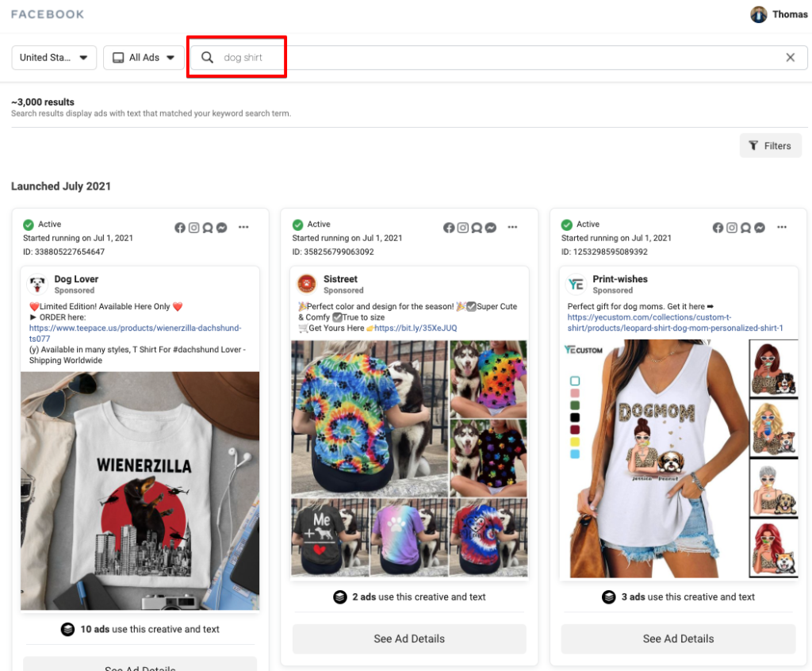Open more options menu on Dog Lover ad

[243, 227]
